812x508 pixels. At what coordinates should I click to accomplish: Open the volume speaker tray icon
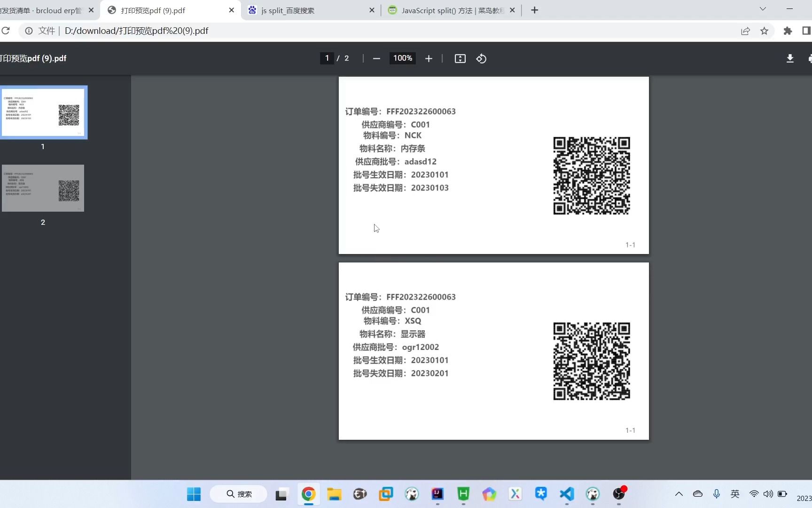coord(768,494)
